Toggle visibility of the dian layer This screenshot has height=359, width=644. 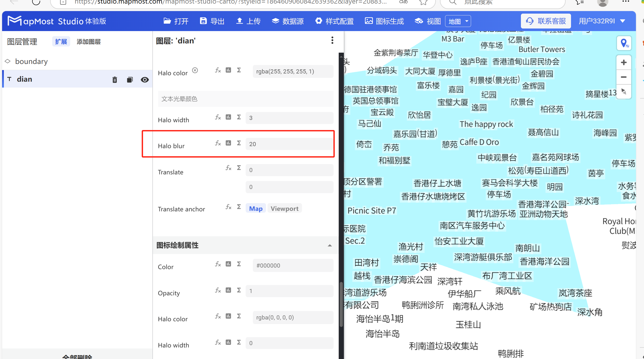tap(145, 80)
